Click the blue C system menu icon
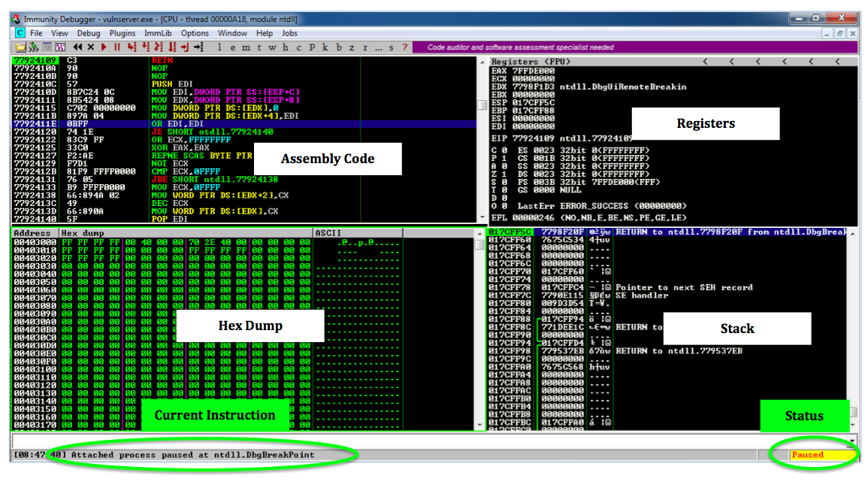 tap(20, 32)
